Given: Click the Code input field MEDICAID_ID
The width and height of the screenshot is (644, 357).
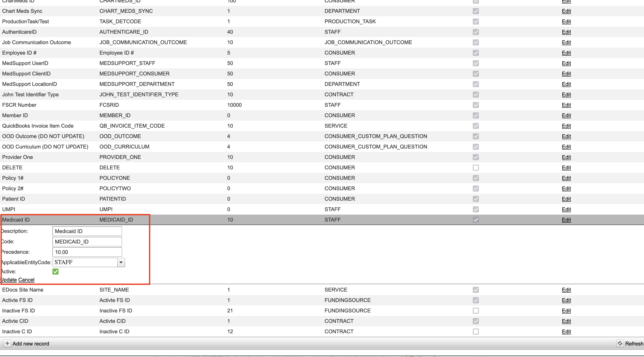Looking at the screenshot, I should pos(87,242).
